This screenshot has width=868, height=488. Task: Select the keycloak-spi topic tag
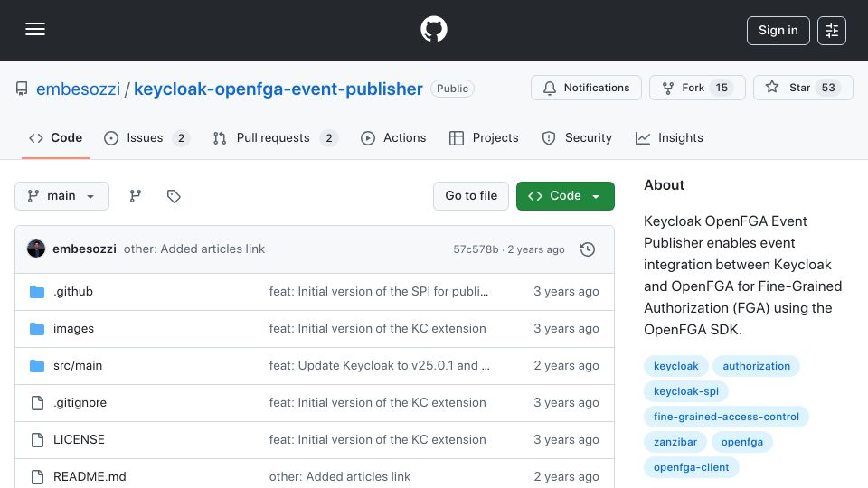click(686, 391)
